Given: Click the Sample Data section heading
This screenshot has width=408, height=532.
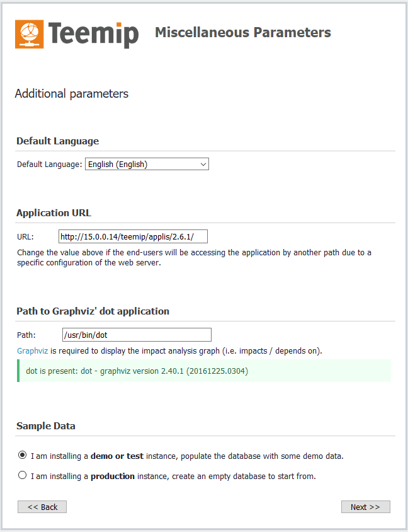Looking at the screenshot, I should click(x=46, y=426).
